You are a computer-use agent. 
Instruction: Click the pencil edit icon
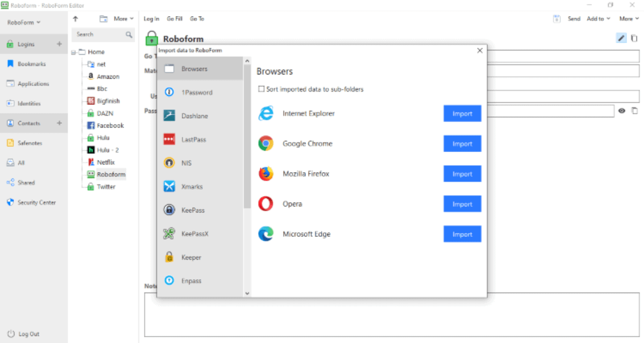(621, 38)
